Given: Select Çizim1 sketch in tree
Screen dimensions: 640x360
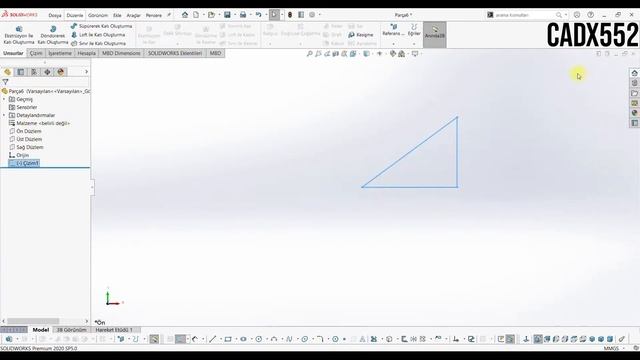Looking at the screenshot, I should tap(24, 163).
